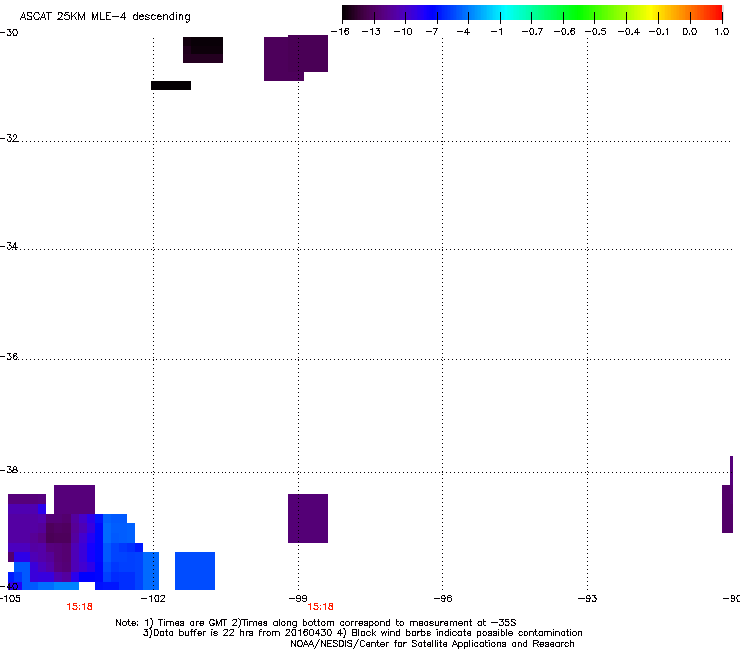The width and height of the screenshot is (740, 650).
Task: Click the "-102" longitude axis label
Action: [x=153, y=599]
